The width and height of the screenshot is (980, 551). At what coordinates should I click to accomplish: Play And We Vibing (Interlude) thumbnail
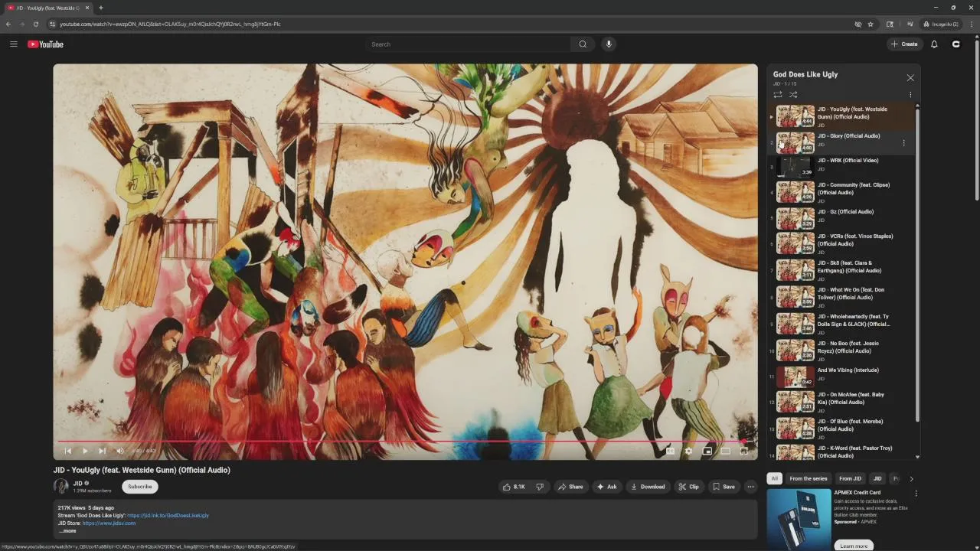[x=795, y=377]
